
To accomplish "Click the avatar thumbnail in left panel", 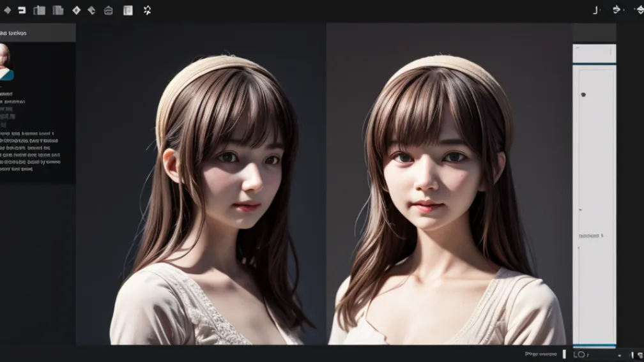I will pos(6,61).
